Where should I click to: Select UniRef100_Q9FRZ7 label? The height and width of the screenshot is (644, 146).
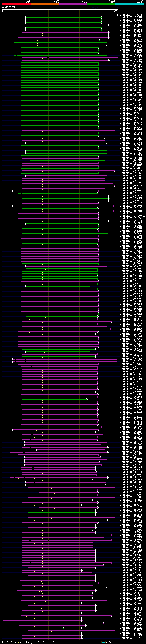[x=131, y=22]
